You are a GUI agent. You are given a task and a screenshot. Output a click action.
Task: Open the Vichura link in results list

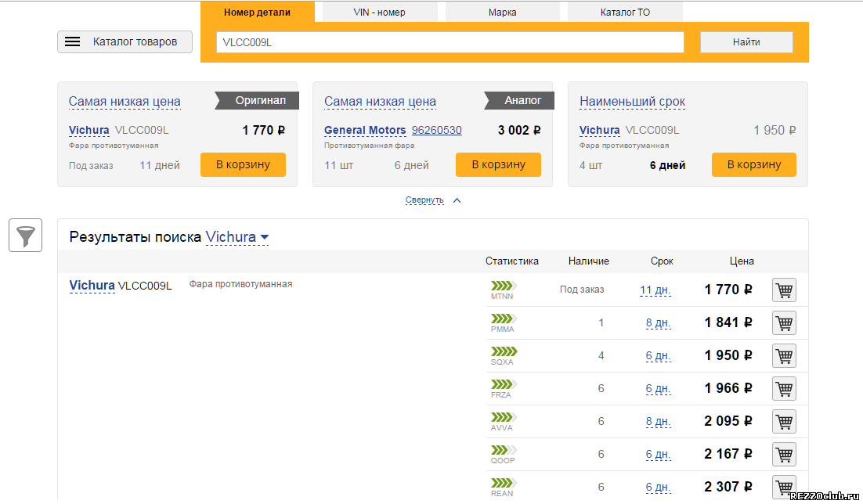92,286
